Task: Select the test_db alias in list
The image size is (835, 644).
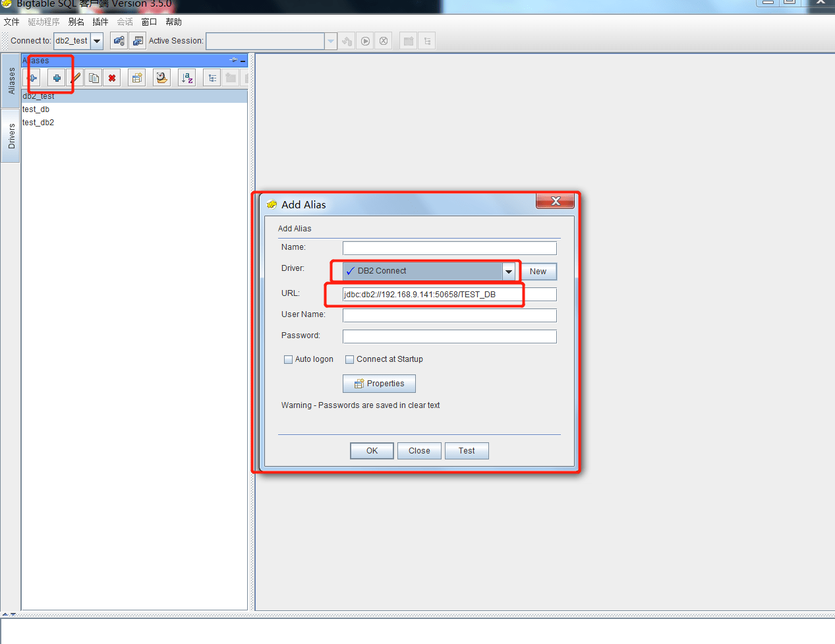Action: pos(134,109)
